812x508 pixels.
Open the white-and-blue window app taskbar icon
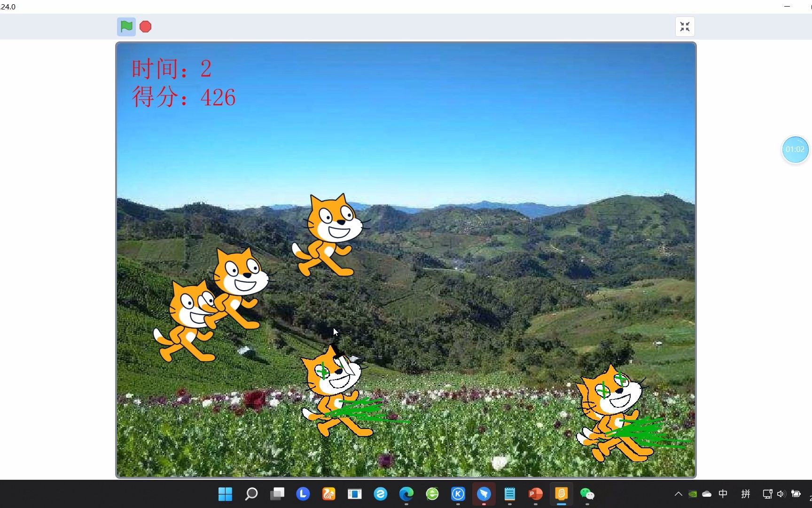[355, 494]
